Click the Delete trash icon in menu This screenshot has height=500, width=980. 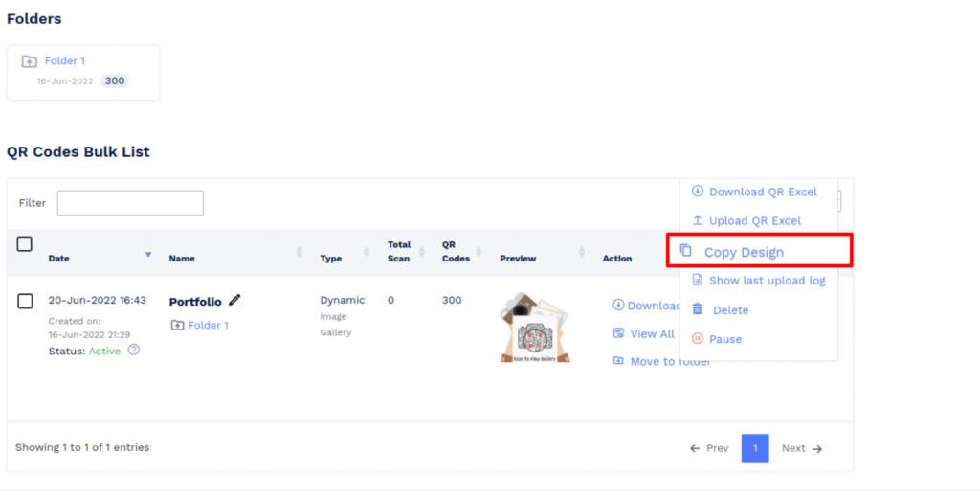point(697,309)
